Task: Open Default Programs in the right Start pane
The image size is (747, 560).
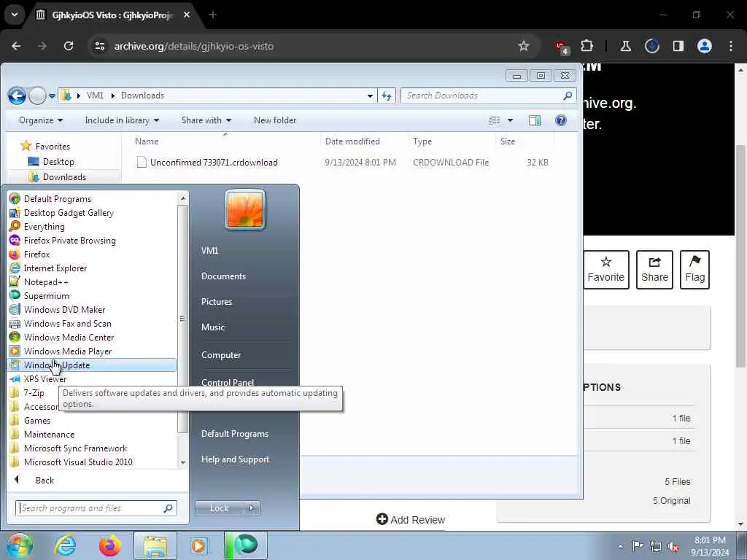Action: pyautogui.click(x=235, y=434)
